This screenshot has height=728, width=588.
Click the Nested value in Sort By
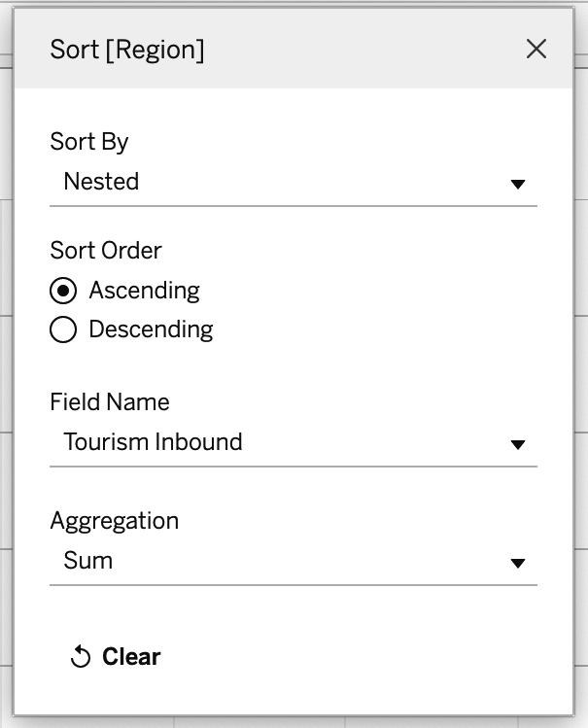coord(101,181)
